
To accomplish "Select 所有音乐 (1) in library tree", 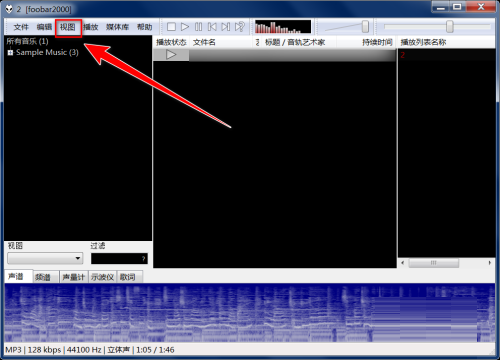I will point(27,41).
